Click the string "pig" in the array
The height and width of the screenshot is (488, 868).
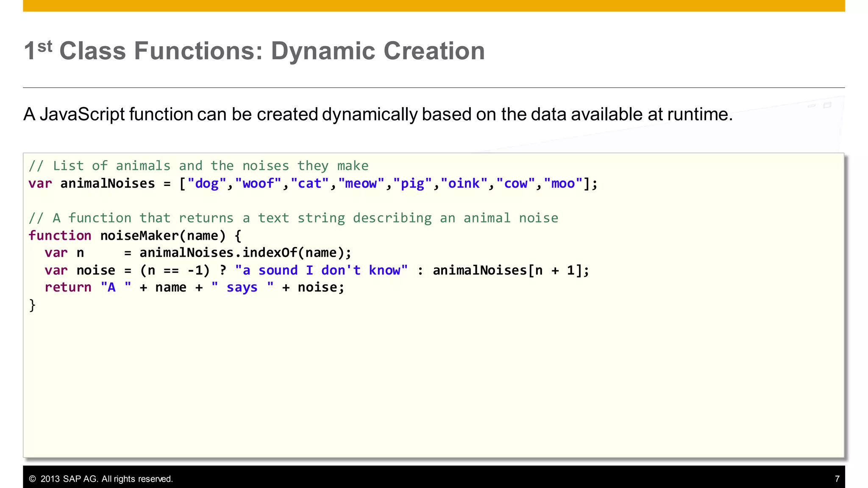[x=413, y=183]
